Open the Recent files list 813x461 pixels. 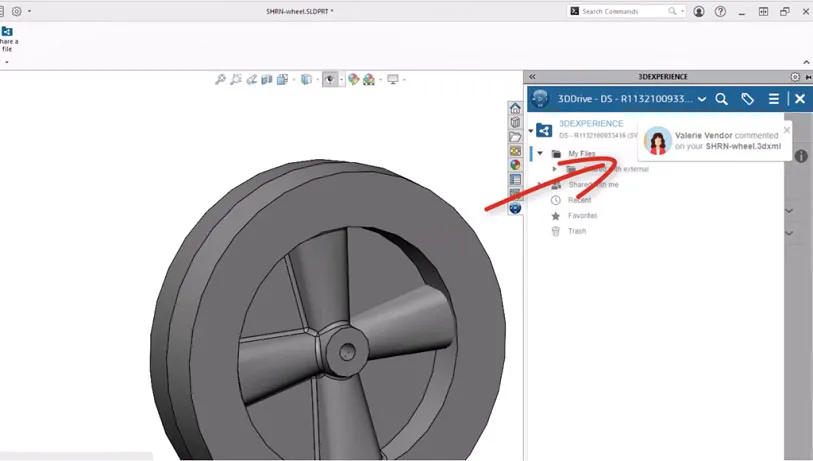pos(579,200)
